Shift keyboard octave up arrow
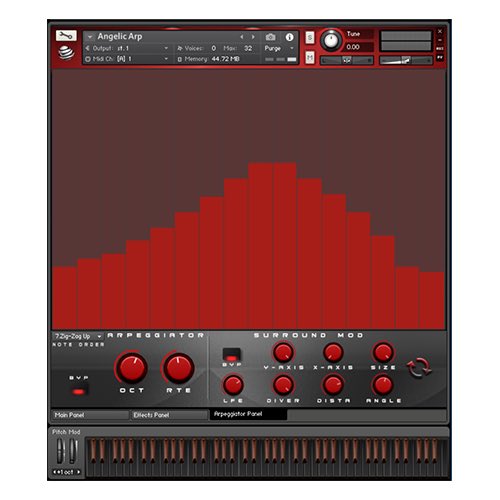The width and height of the screenshot is (500, 500). [78, 472]
